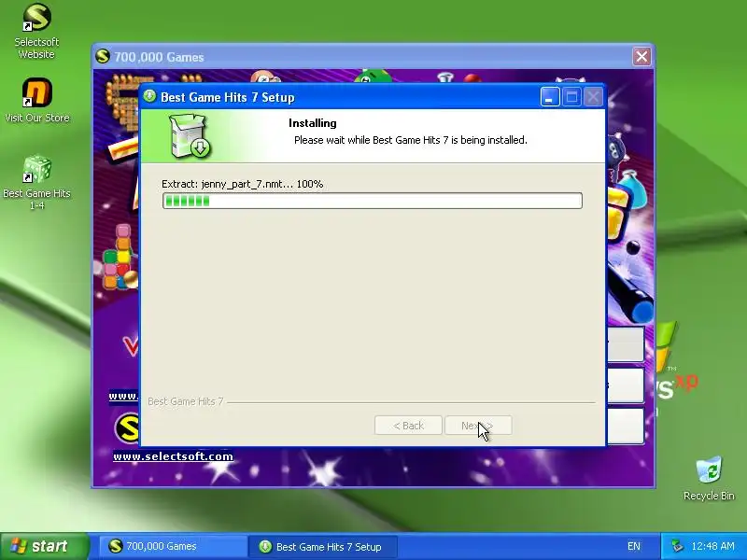Click the Installing heading text
The image size is (747, 560).
point(313,123)
